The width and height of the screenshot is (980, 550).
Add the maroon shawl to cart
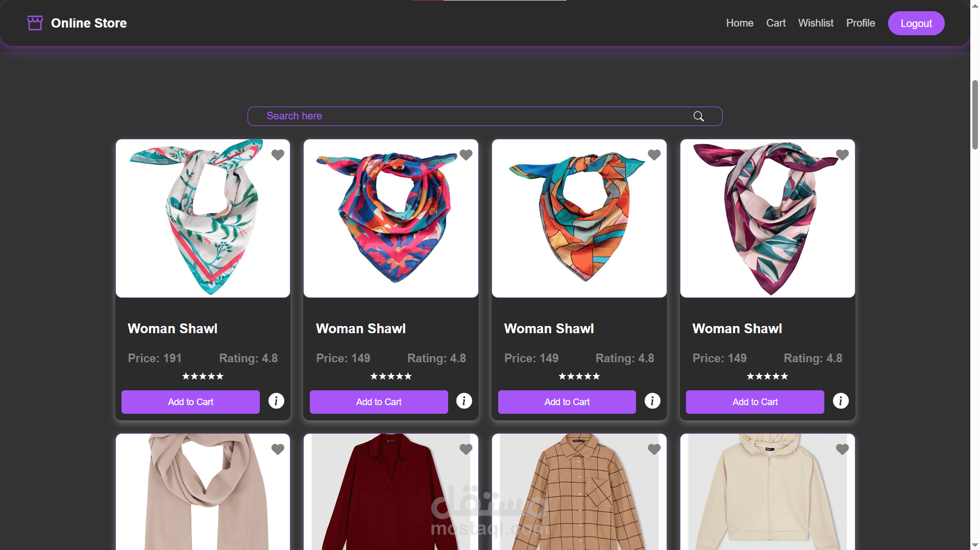pos(755,402)
